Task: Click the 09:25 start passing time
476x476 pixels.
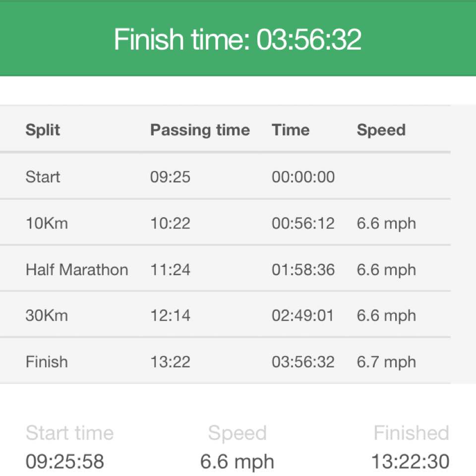Action: click(x=170, y=177)
